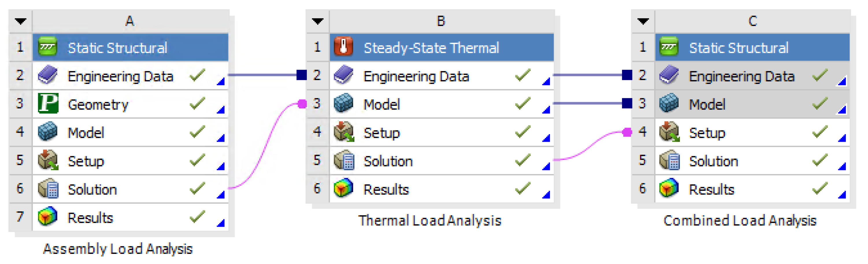Open the system B header dropdown arrow
Viewport: 868px width, 264px height.
click(318, 21)
